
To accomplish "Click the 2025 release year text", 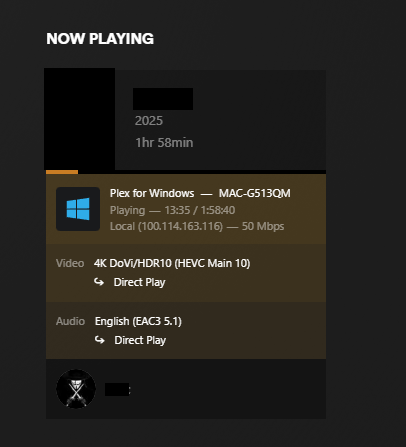I will [x=149, y=121].
